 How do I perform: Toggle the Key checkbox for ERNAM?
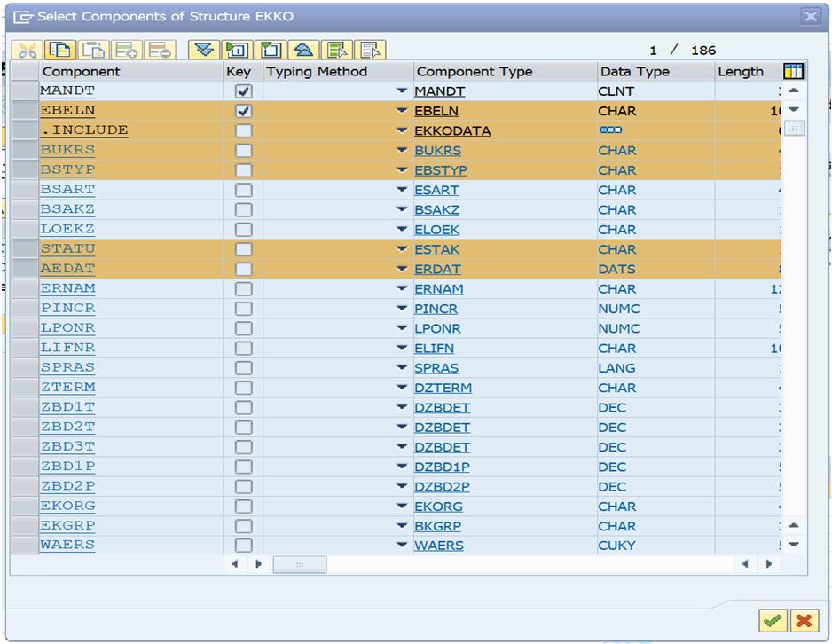coord(244,289)
